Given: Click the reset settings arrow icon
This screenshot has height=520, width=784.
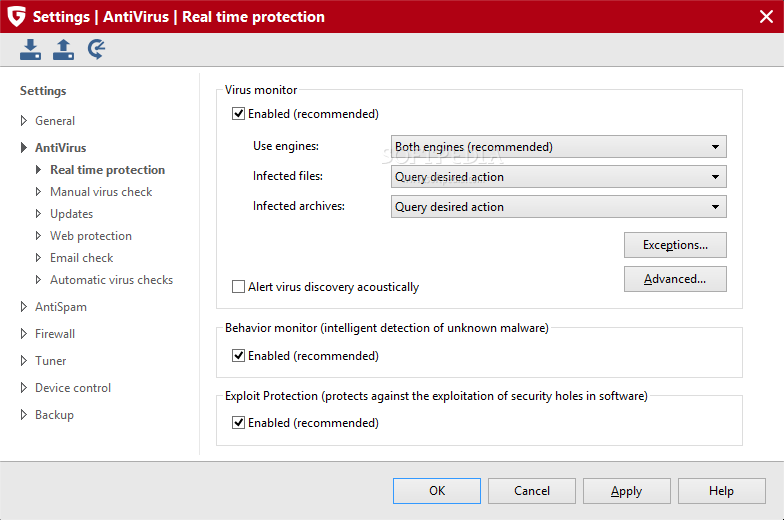Looking at the screenshot, I should pos(96,50).
